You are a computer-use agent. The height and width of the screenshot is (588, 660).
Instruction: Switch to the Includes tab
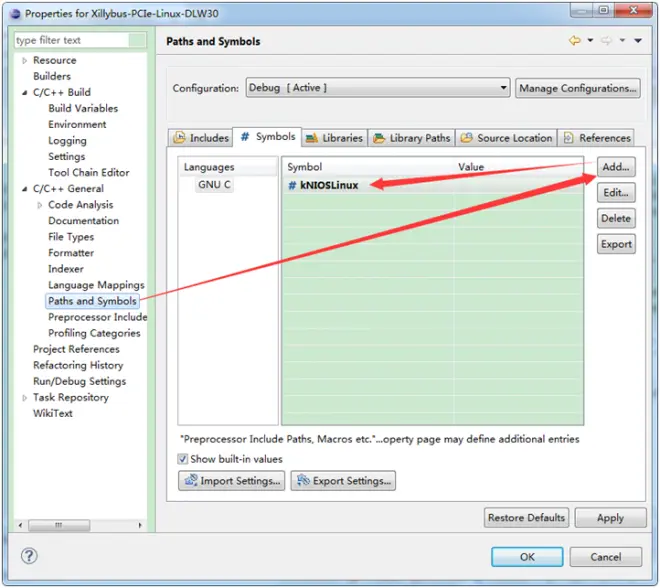click(x=201, y=138)
